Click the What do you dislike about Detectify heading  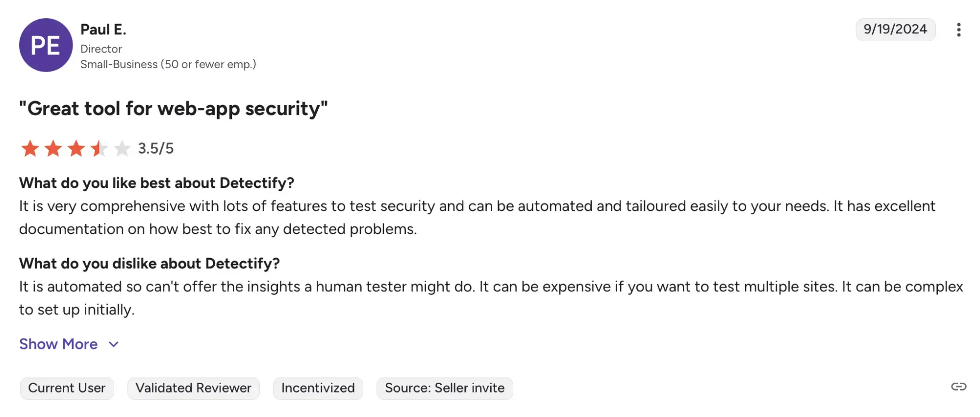coord(150,263)
